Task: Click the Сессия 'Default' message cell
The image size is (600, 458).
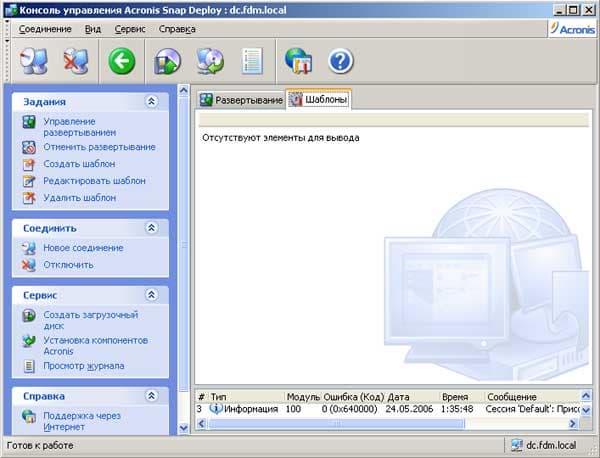Action: point(533,409)
